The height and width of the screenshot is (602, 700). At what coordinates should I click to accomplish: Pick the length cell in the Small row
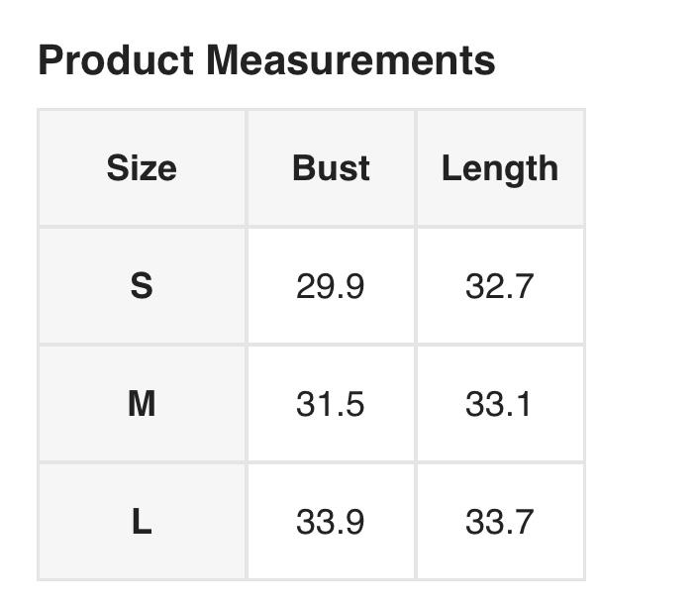(499, 286)
